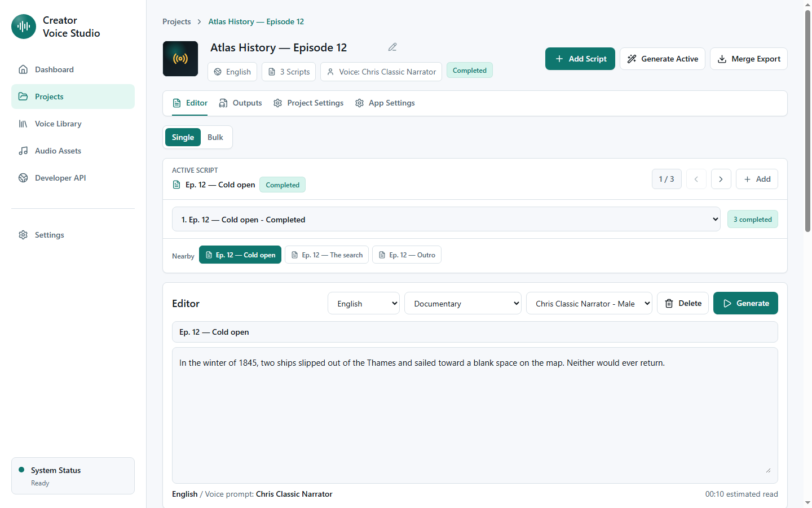Image resolution: width=812 pixels, height=508 pixels.
Task: Click the 00:10 estimated read text
Action: click(742, 494)
